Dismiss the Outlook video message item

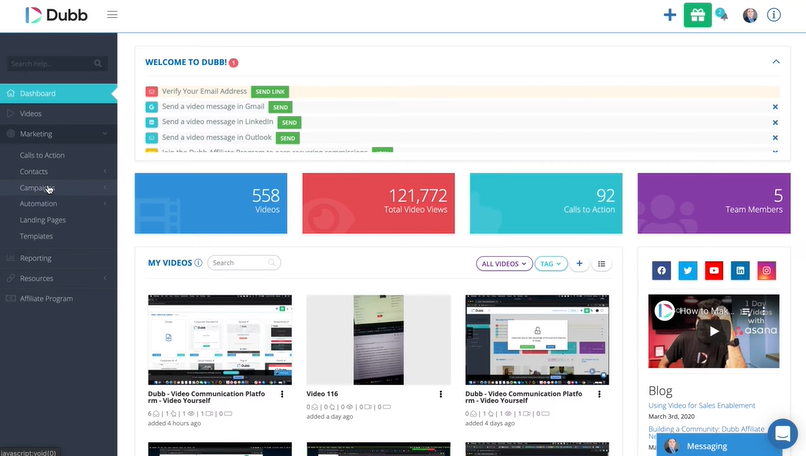(x=775, y=138)
